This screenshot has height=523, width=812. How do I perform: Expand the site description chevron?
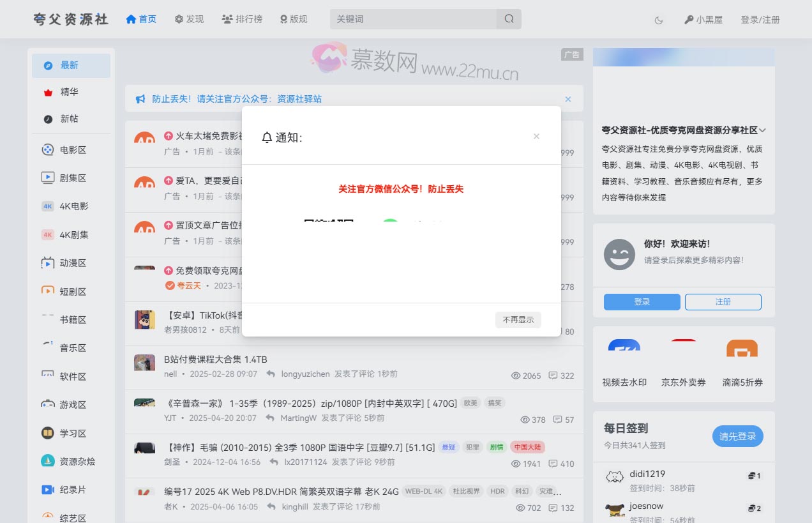pyautogui.click(x=763, y=130)
